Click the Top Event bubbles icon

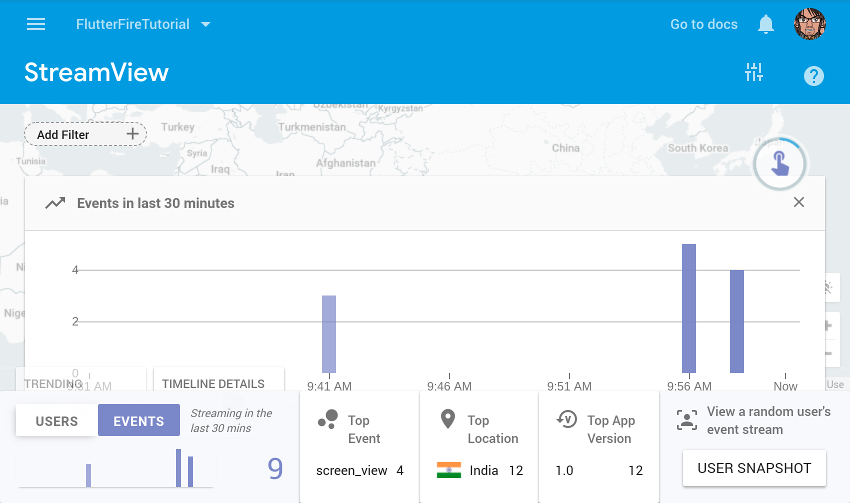(x=328, y=420)
